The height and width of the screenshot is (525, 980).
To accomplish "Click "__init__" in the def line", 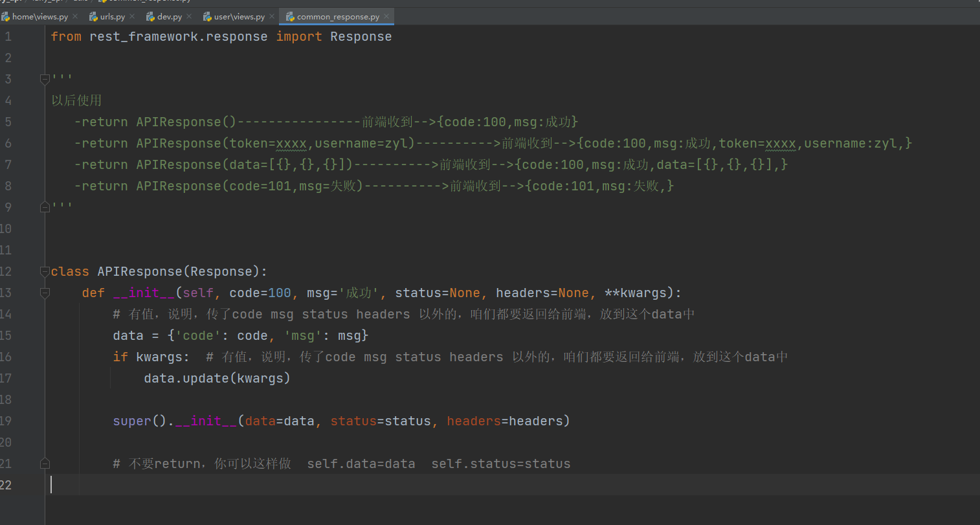I will tap(144, 293).
